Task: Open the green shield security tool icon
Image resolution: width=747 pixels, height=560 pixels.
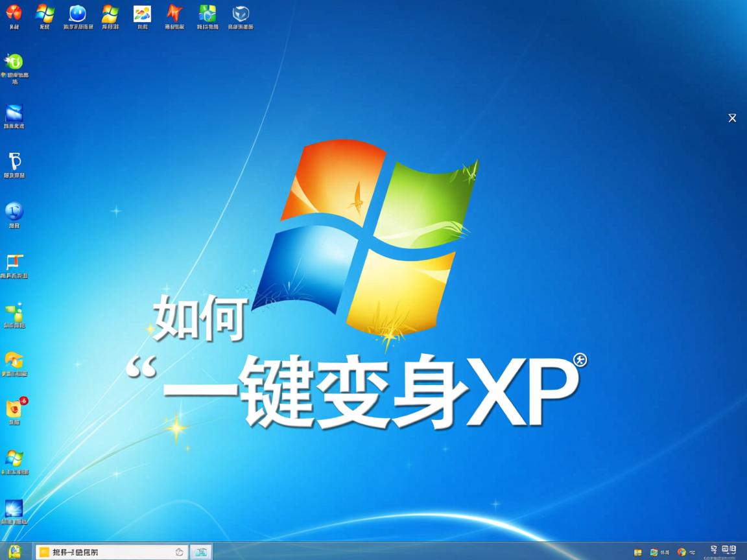Action: 206,13
